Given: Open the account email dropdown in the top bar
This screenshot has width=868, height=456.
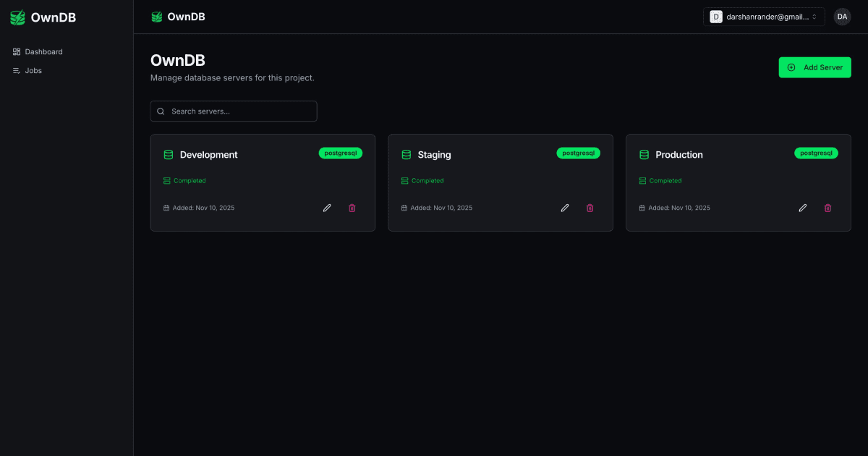Looking at the screenshot, I should (764, 16).
